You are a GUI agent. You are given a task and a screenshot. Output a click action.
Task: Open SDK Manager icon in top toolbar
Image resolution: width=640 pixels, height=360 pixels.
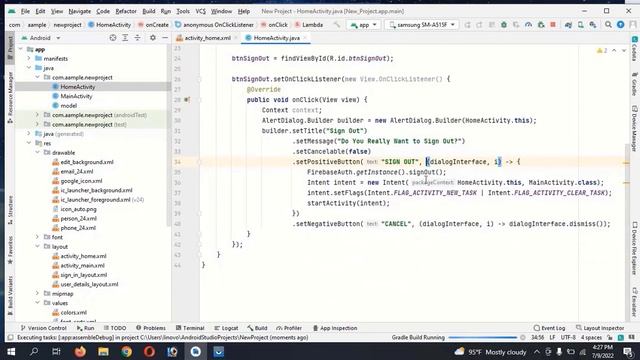pos(593,25)
